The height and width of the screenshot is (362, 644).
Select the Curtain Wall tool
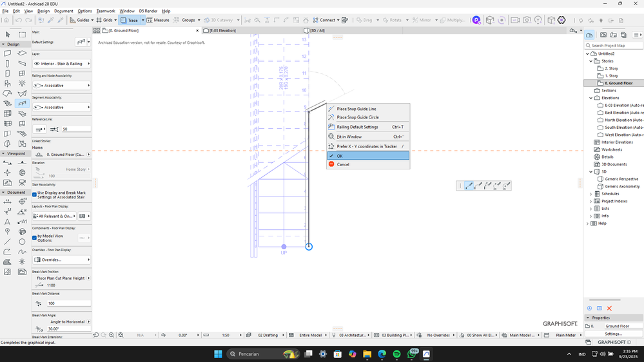[x=7, y=114]
